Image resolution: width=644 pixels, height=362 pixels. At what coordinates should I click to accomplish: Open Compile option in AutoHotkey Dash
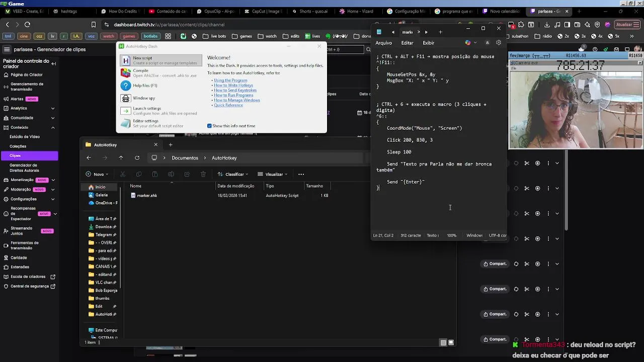point(160,73)
